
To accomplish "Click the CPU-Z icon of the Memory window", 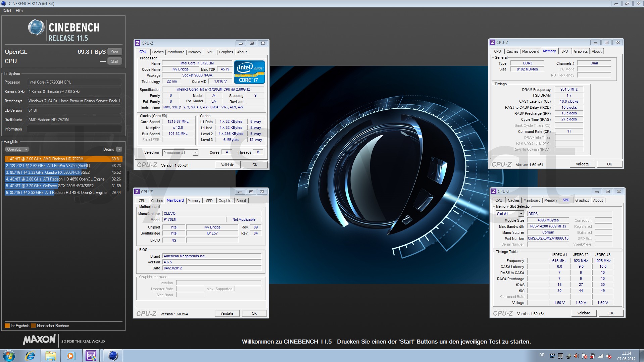I will point(492,42).
